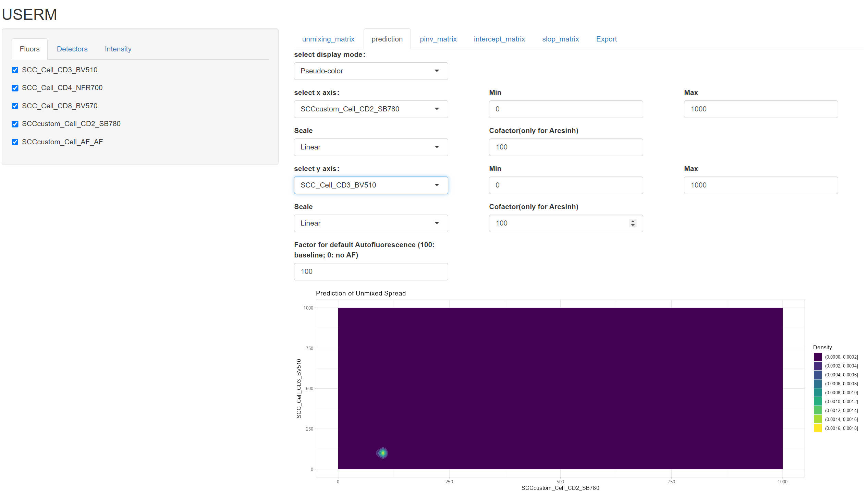The height and width of the screenshot is (495, 868).
Task: Open the display mode Pseudo-color dropdown
Action: [370, 71]
